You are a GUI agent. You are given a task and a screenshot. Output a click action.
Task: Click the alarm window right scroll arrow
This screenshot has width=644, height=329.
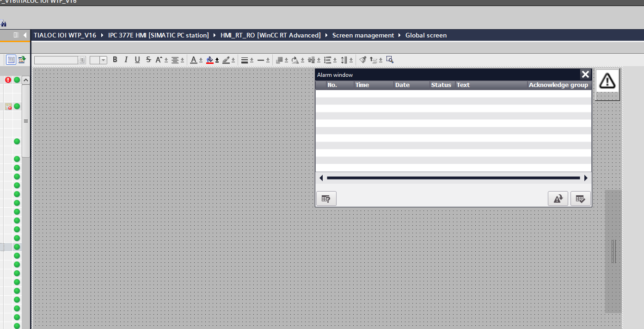tap(586, 178)
